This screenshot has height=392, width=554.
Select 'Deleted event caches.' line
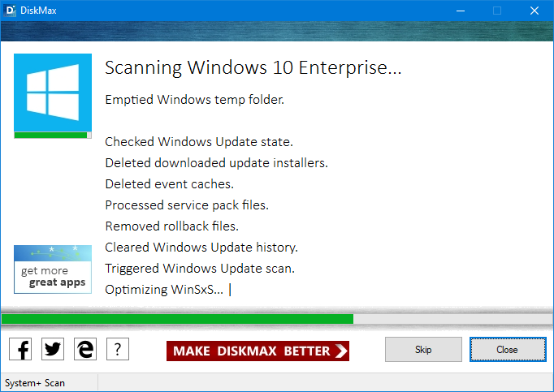click(x=169, y=184)
